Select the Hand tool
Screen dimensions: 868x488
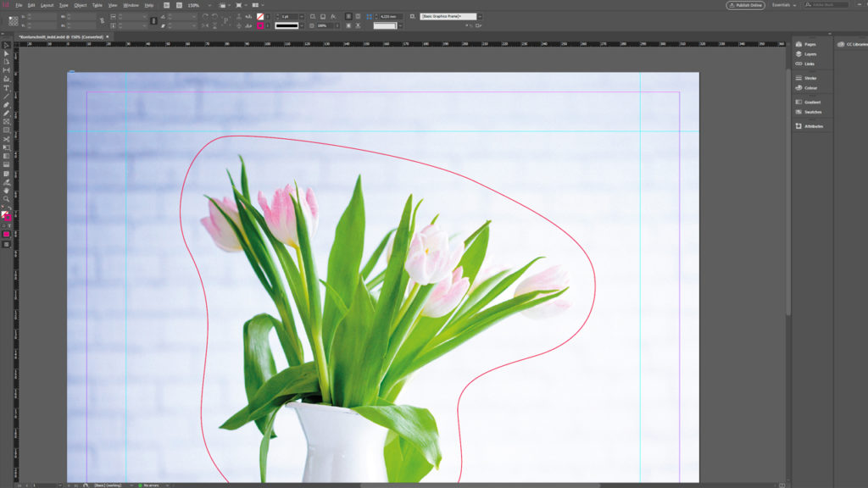pyautogui.click(x=6, y=191)
